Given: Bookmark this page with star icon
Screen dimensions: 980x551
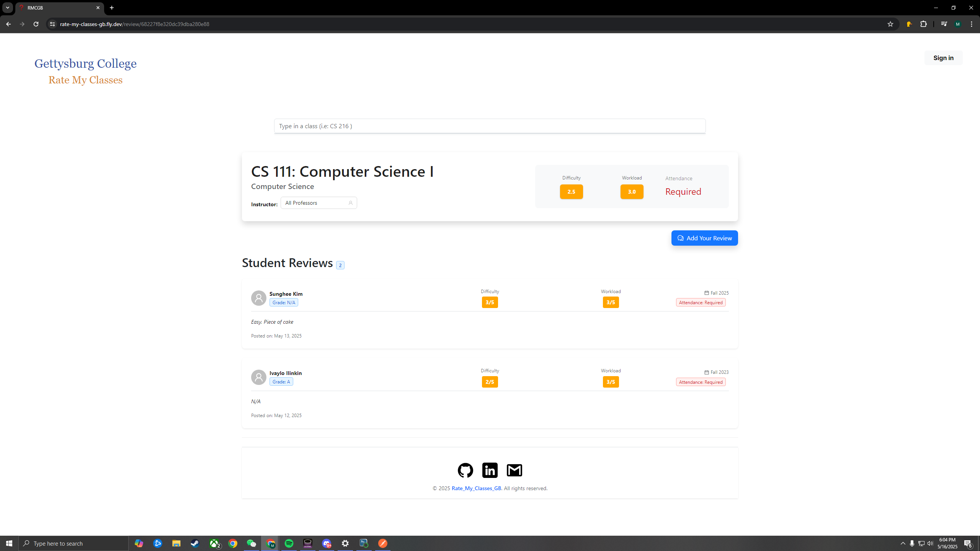Looking at the screenshot, I should tap(890, 24).
